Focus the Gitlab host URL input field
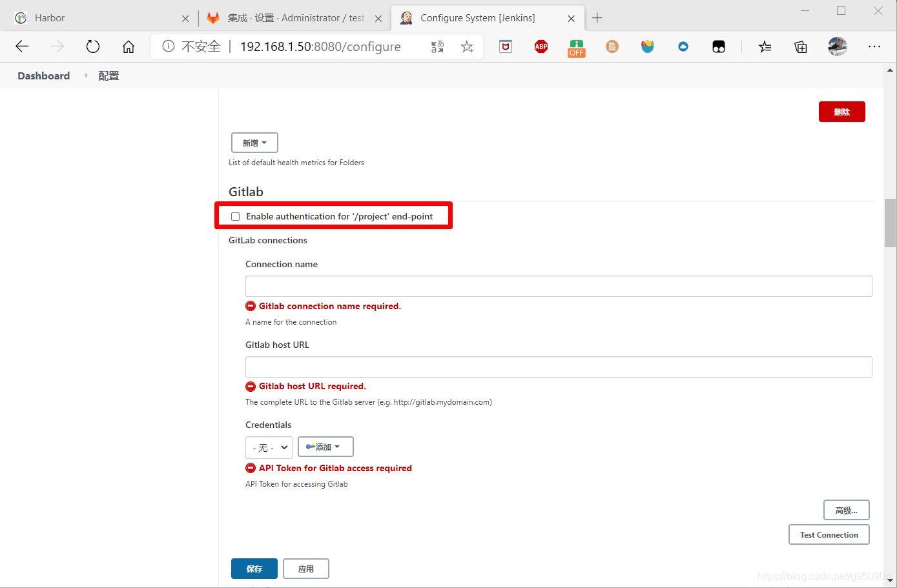The height and width of the screenshot is (588, 897). [559, 367]
